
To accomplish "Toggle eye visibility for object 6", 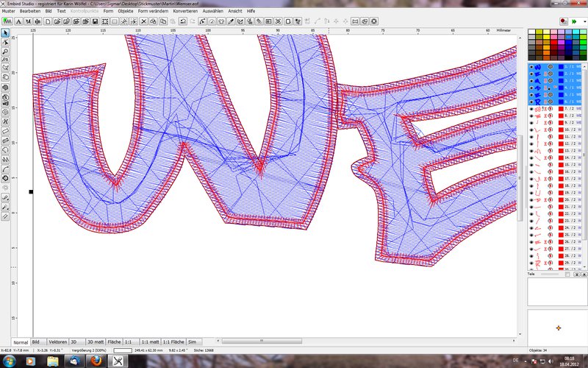I will (531, 102).
